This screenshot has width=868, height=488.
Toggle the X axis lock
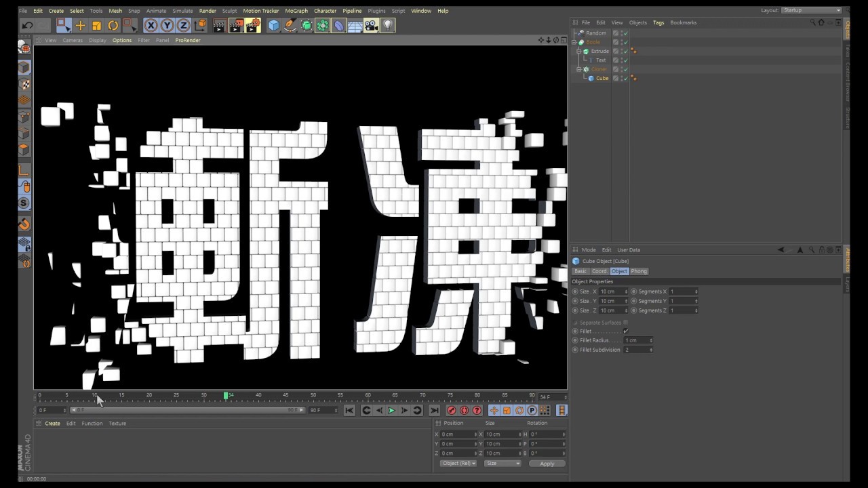coord(151,26)
